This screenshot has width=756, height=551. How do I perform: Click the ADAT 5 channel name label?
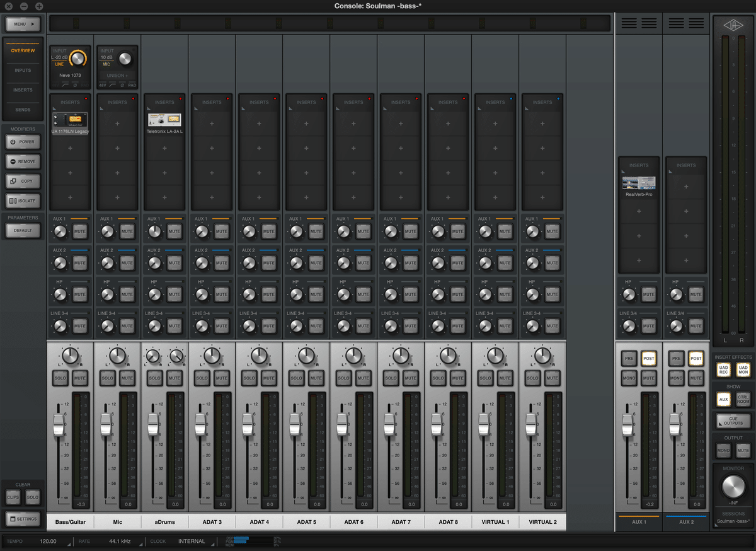click(x=306, y=522)
